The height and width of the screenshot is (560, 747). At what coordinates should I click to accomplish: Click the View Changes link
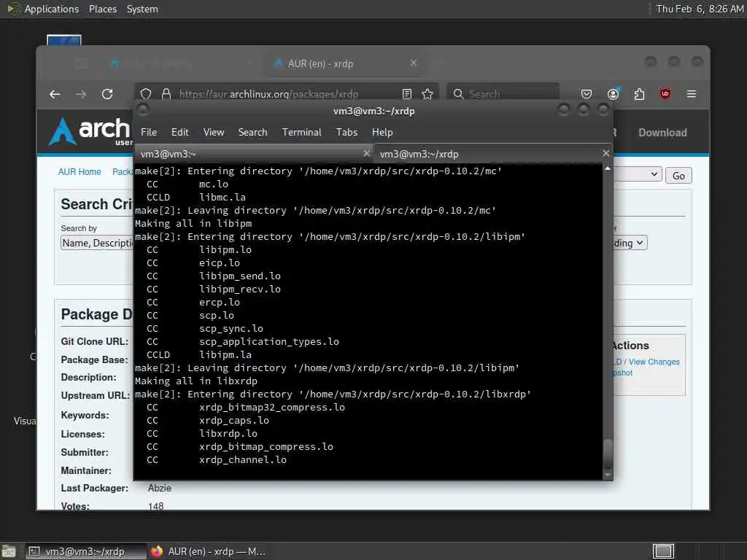(654, 362)
